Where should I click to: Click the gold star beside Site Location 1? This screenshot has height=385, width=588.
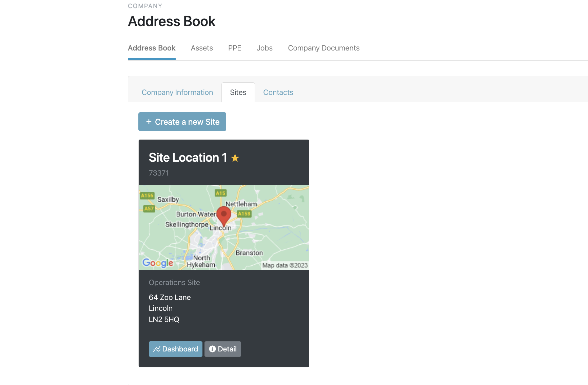coord(235,158)
